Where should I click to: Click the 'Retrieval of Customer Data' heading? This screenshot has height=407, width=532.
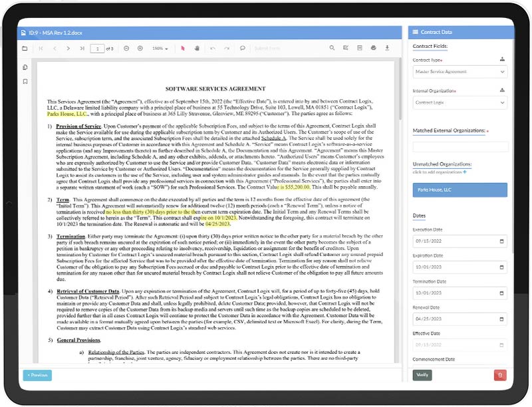(x=88, y=291)
